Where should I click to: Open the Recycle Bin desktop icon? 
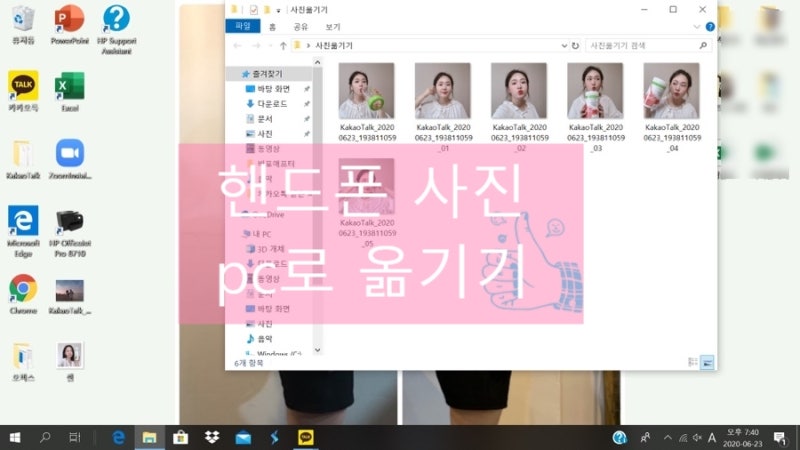point(23,24)
